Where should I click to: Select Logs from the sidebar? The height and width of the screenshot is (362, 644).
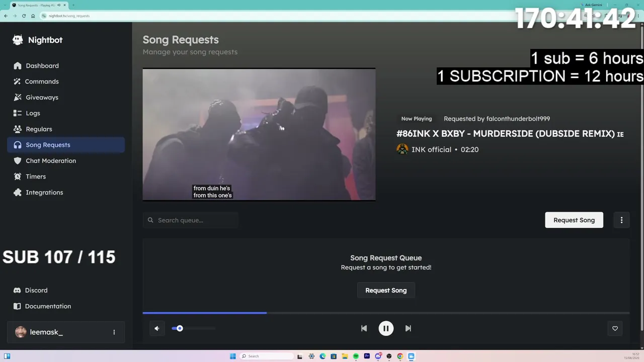[66, 113]
